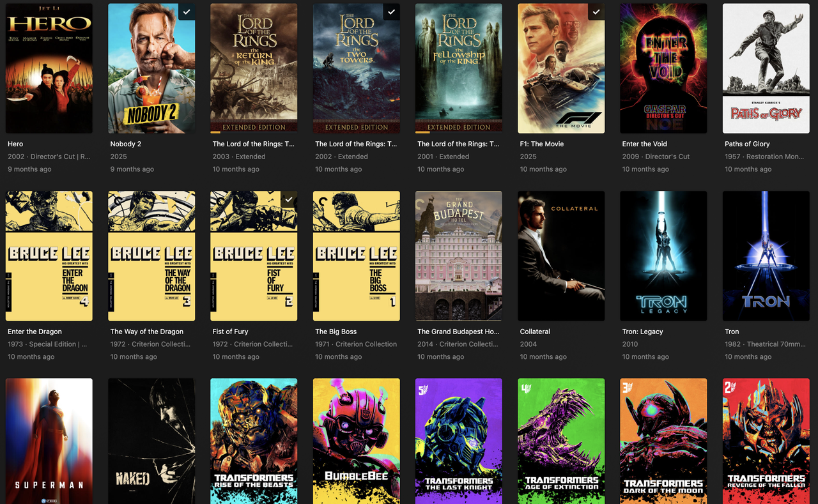Image resolution: width=818 pixels, height=504 pixels.
Task: Click the watched checkmark on The Two Towers poster
Action: tap(392, 12)
